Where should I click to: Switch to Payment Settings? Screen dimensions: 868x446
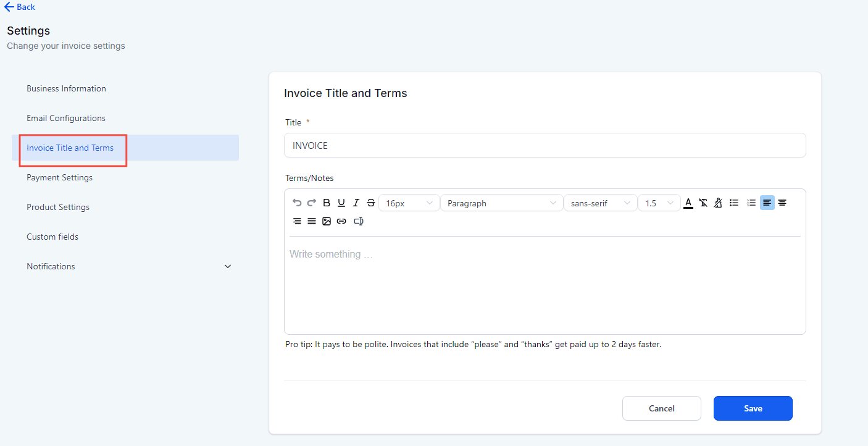[59, 177]
